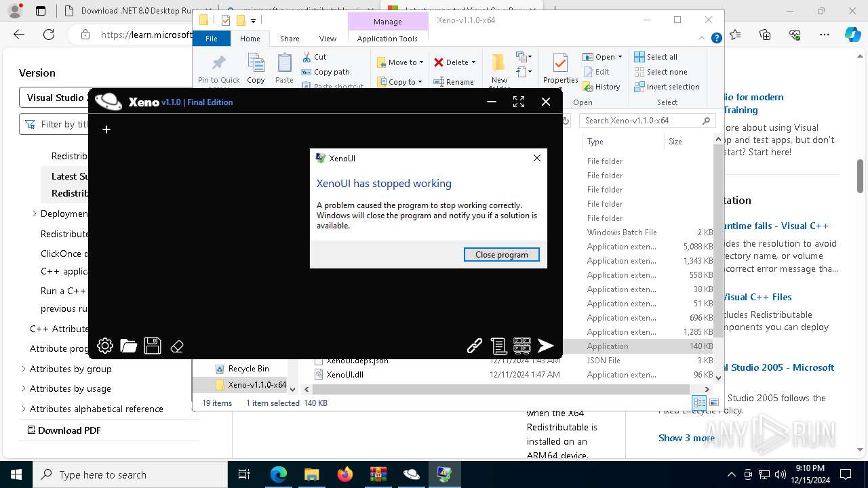Click Edge favorites star icon

pyautogui.click(x=735, y=35)
